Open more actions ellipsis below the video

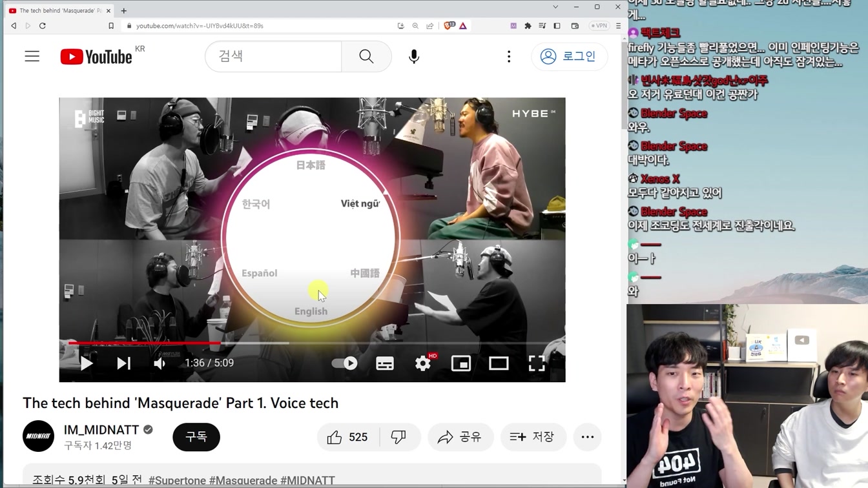(587, 437)
